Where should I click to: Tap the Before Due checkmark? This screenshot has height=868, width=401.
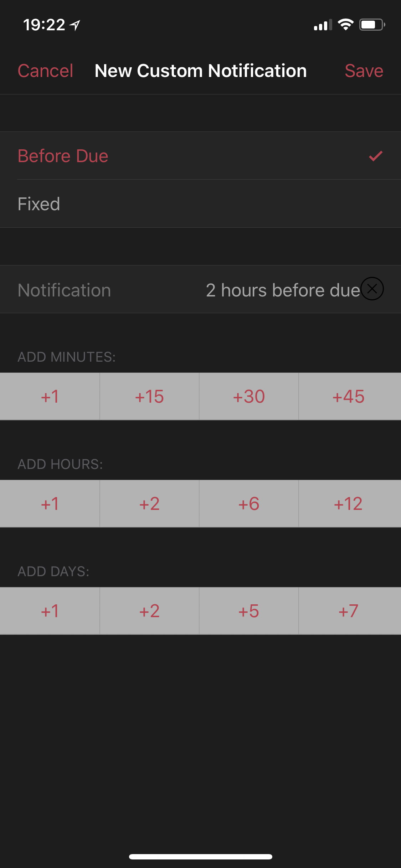pos(375,156)
